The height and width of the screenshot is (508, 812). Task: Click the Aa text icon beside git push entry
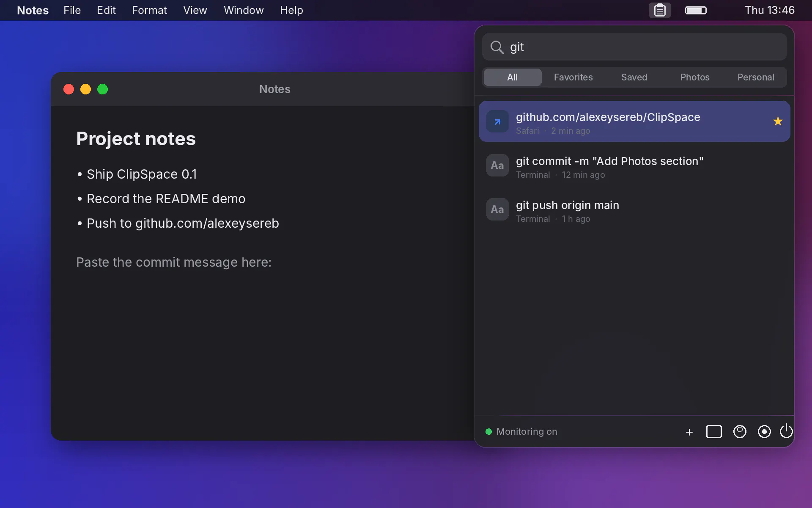(497, 210)
